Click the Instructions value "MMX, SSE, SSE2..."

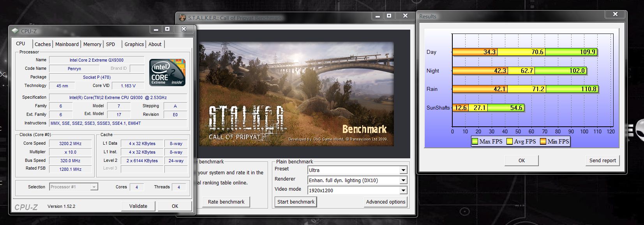[118, 123]
